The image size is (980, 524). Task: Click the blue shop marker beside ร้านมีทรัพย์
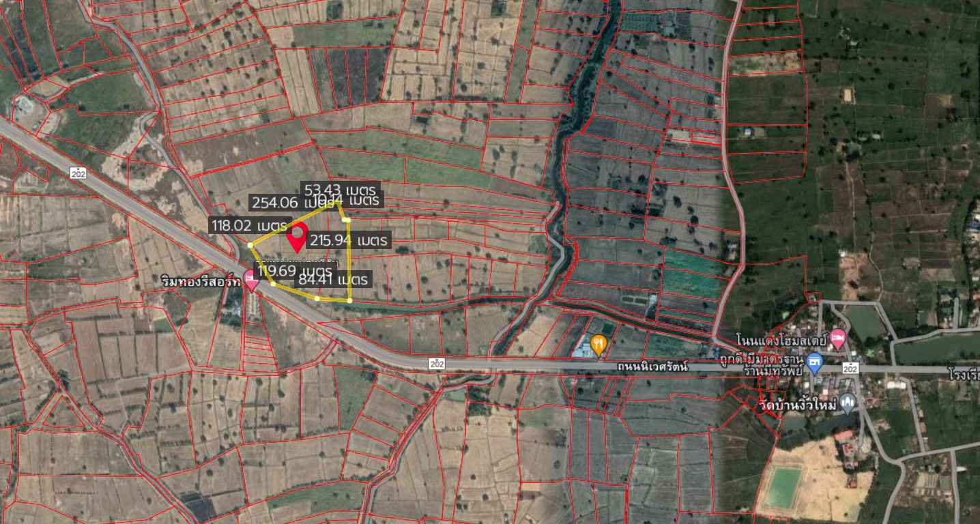(813, 363)
